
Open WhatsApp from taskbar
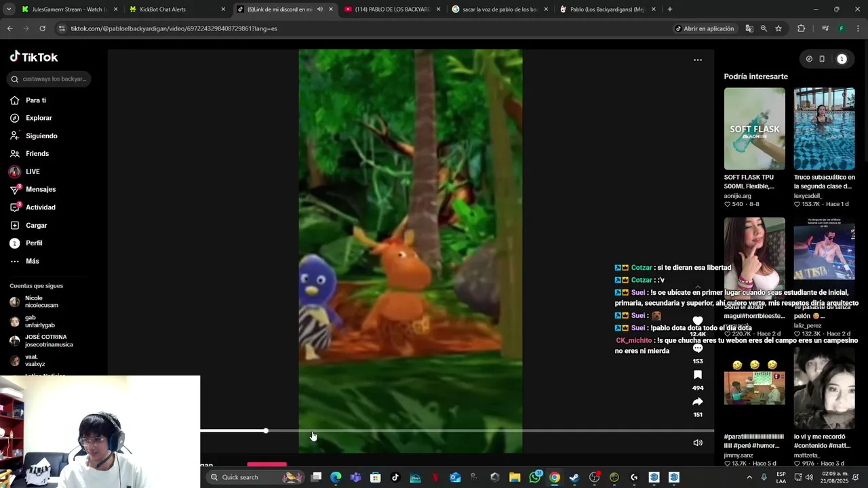(x=535, y=477)
